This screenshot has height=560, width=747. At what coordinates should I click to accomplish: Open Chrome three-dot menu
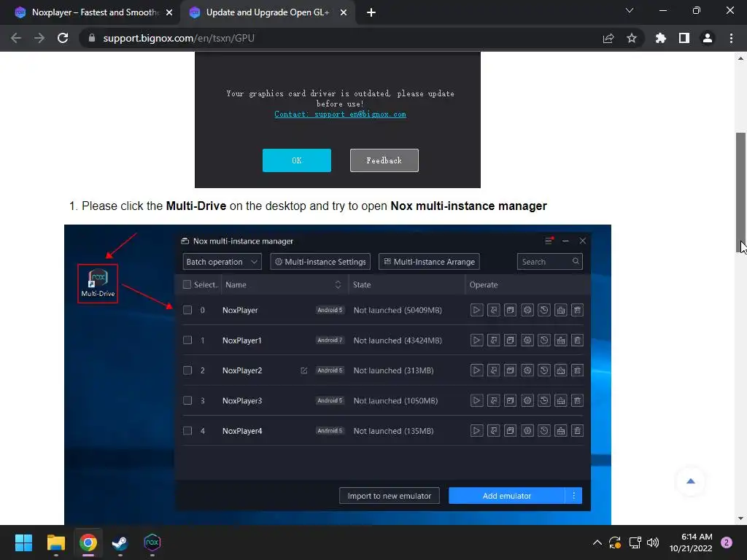[731, 38]
